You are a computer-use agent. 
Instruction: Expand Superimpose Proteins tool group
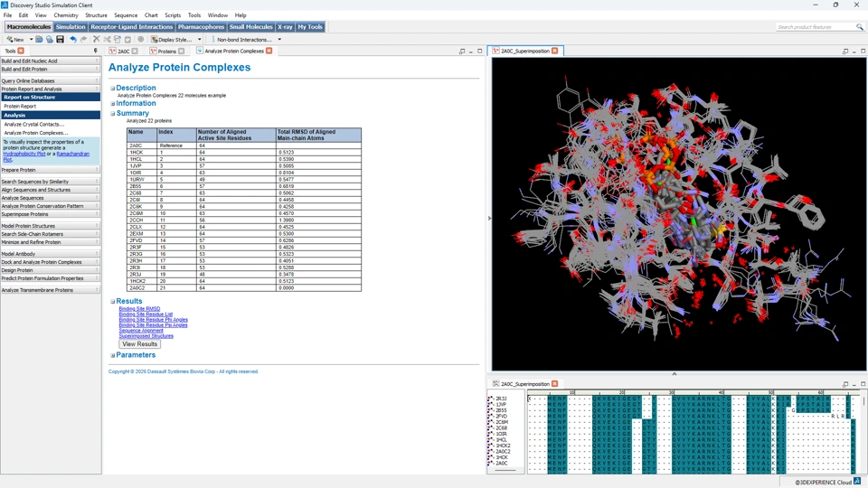coord(50,214)
